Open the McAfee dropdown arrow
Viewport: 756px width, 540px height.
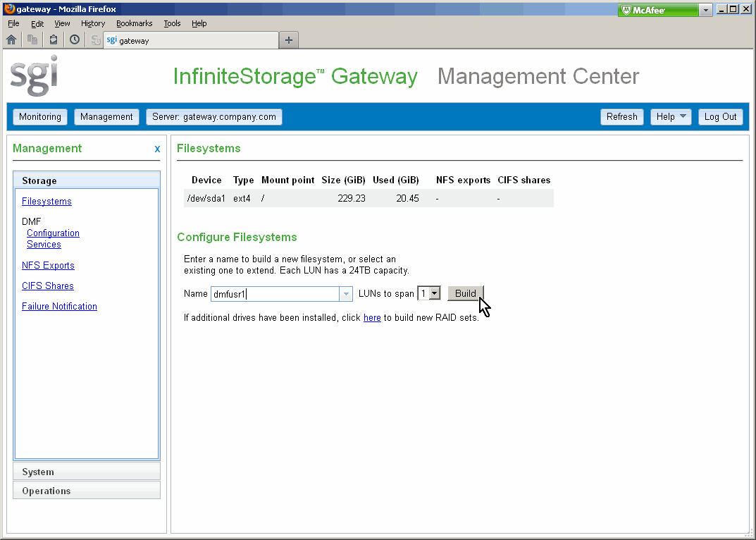706,10
